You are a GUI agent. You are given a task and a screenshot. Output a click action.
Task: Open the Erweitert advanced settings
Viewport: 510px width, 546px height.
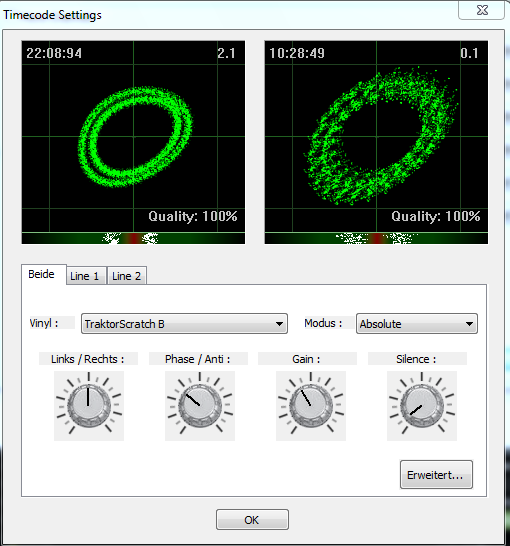(x=436, y=475)
